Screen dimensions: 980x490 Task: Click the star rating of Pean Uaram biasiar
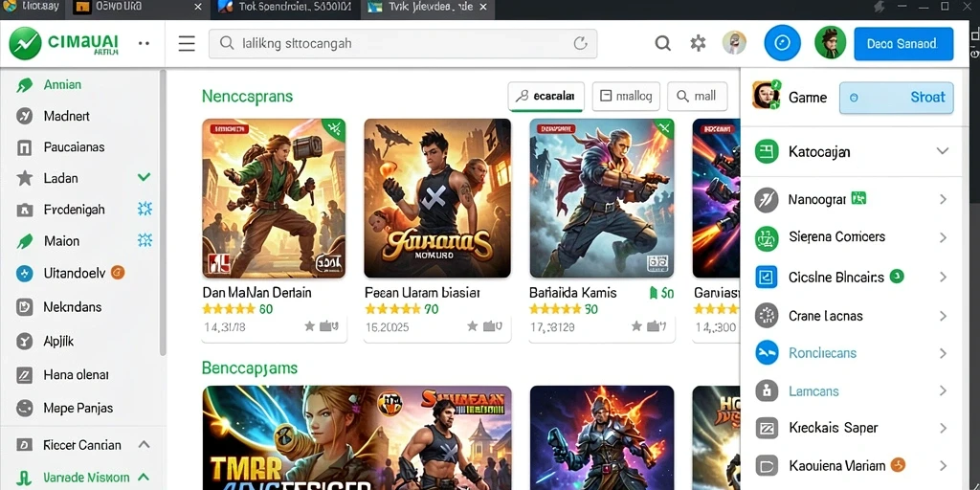coord(392,309)
